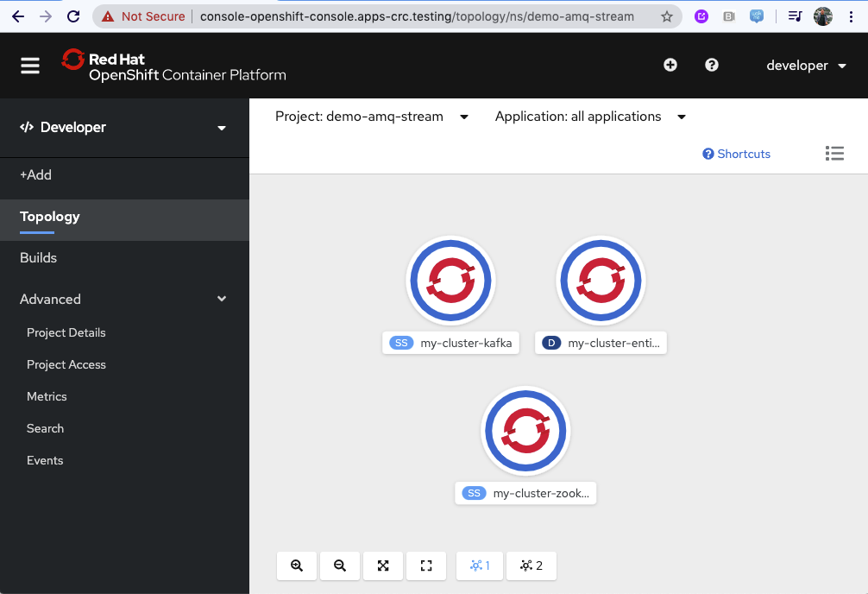The image size is (868, 594).
Task: Enable connectivity display mode 1
Action: click(480, 566)
